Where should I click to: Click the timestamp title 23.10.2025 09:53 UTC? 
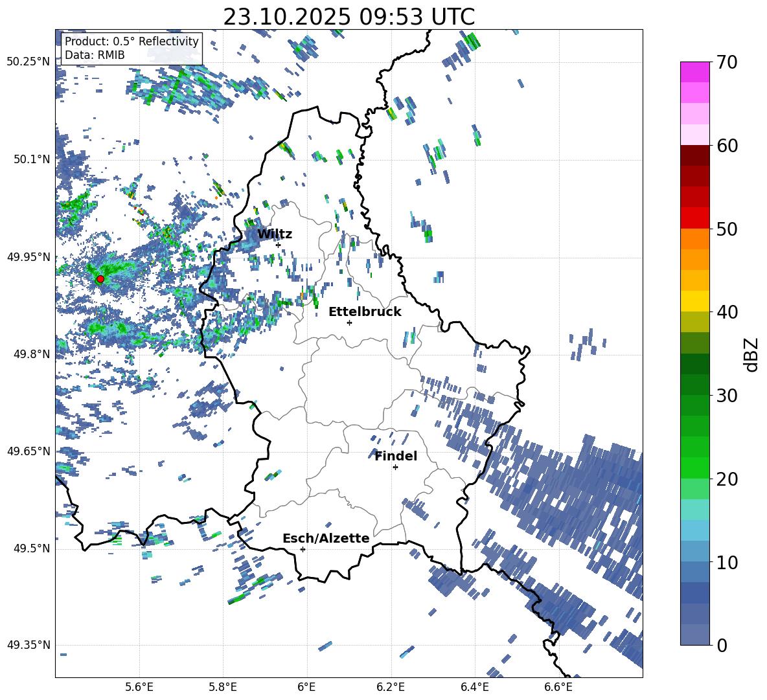(349, 17)
